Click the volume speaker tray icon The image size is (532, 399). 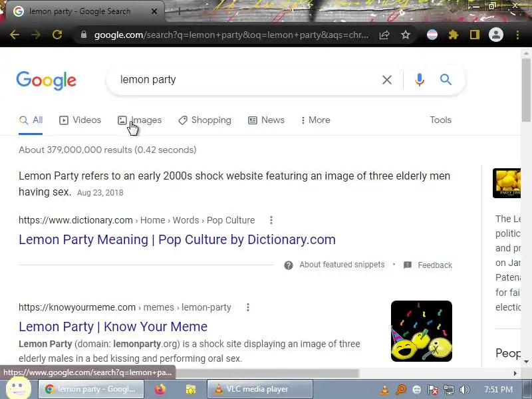[464, 390]
